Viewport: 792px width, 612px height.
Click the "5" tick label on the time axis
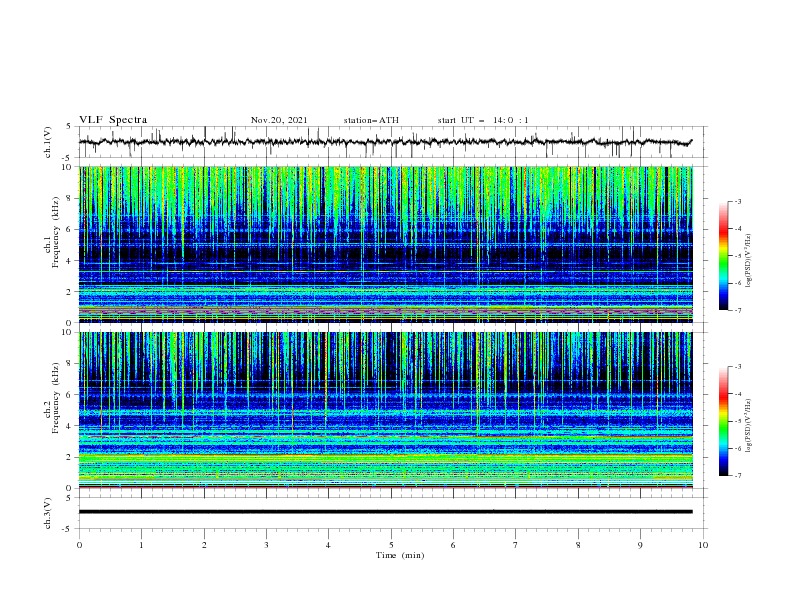(391, 545)
